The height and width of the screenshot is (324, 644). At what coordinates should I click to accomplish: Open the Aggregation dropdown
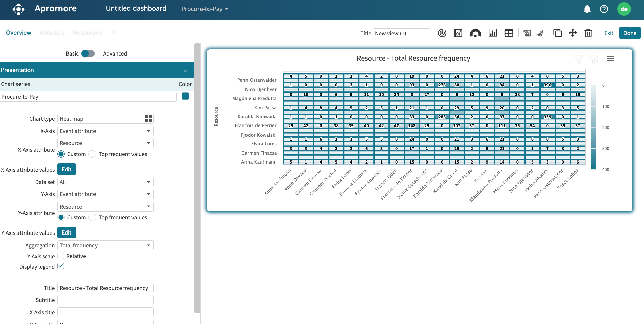point(105,245)
